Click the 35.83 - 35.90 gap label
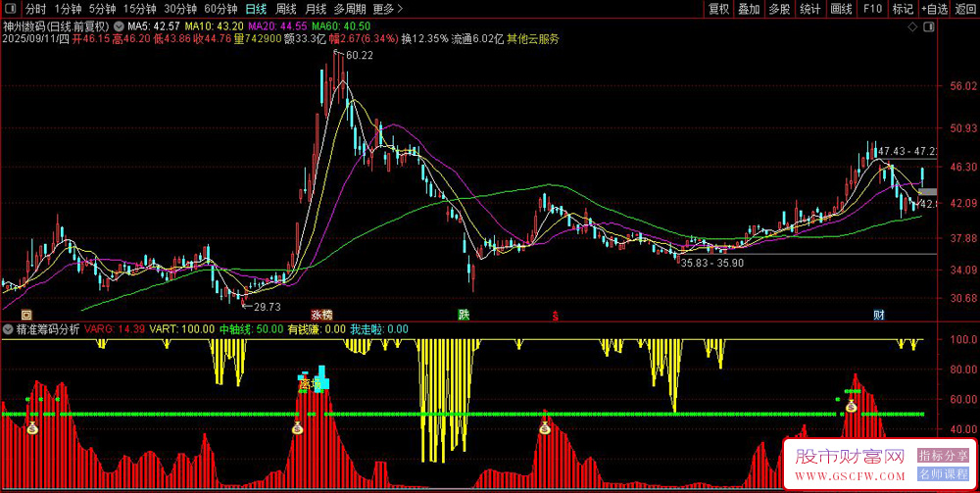The image size is (980, 493). pyautogui.click(x=711, y=264)
